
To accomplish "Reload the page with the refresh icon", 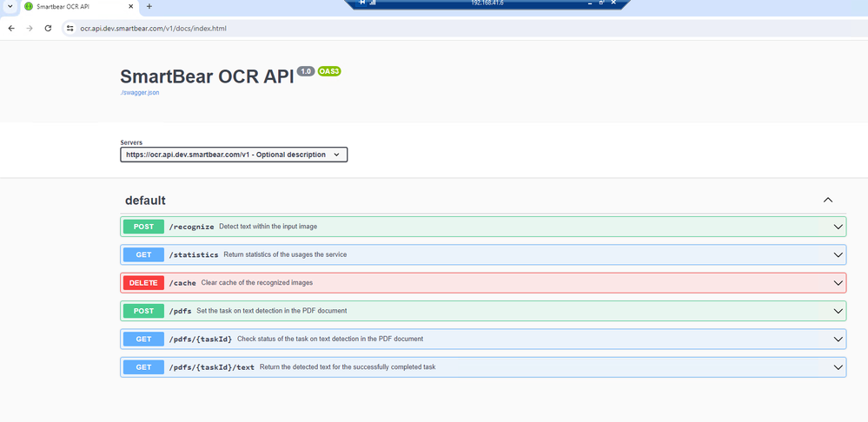I will pyautogui.click(x=48, y=28).
